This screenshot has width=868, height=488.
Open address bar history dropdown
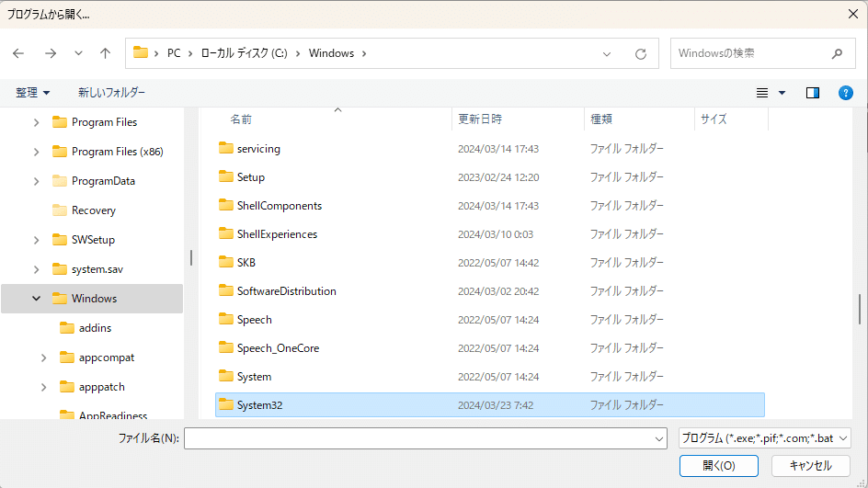click(x=607, y=53)
